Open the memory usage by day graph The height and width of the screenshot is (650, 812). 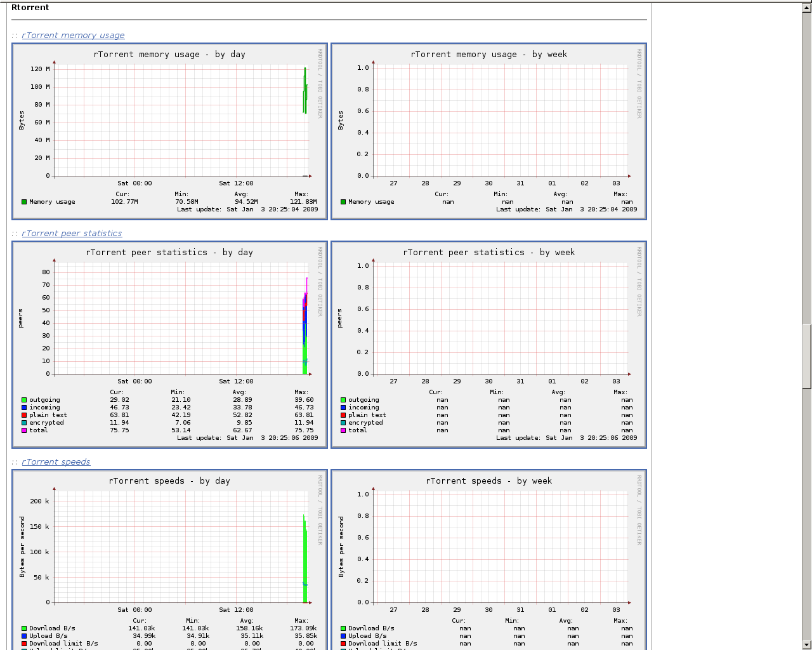coord(170,131)
